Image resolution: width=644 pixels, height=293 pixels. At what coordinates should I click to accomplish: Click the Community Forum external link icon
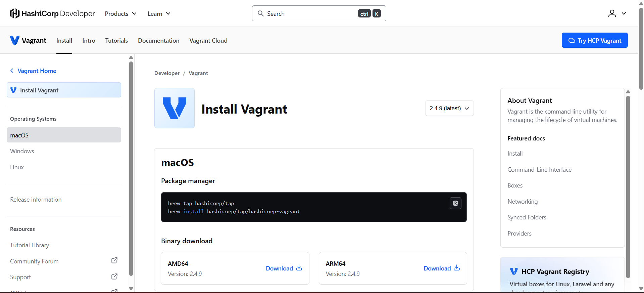coord(114,260)
